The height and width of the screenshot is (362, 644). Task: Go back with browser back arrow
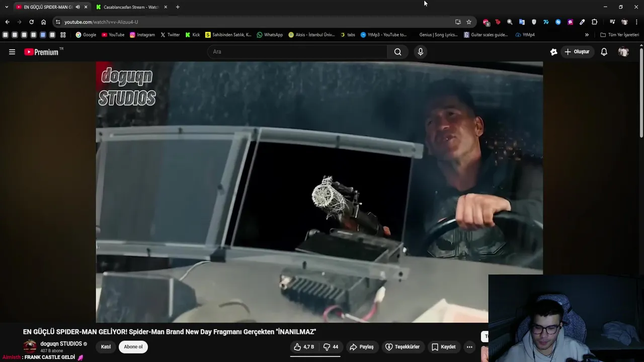[7, 22]
